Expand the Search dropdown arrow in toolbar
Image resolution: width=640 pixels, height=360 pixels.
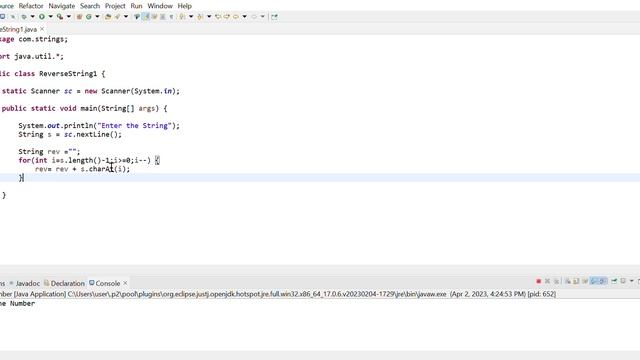(126, 17)
